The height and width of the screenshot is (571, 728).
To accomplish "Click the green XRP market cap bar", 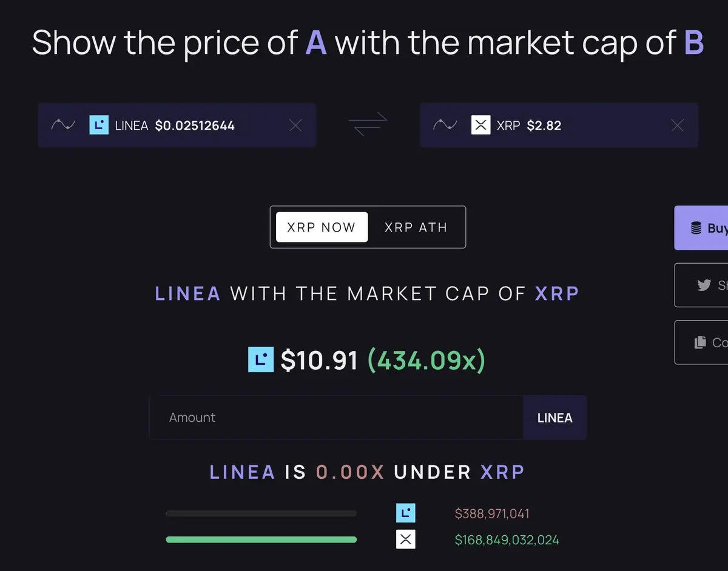I will click(261, 539).
